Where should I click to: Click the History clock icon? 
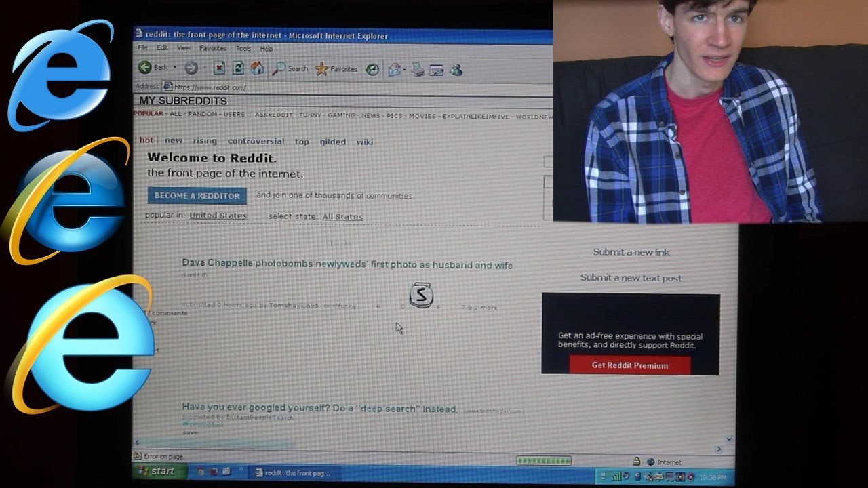coord(372,69)
